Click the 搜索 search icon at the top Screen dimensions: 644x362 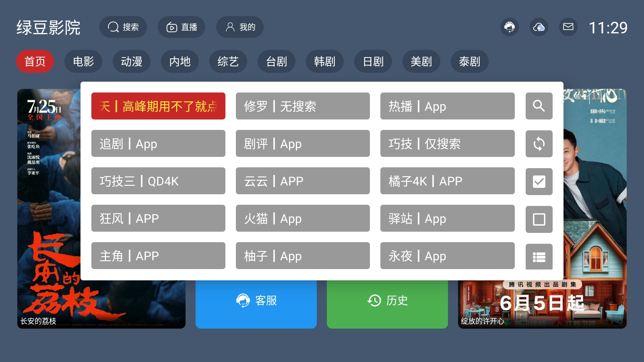coord(123,27)
